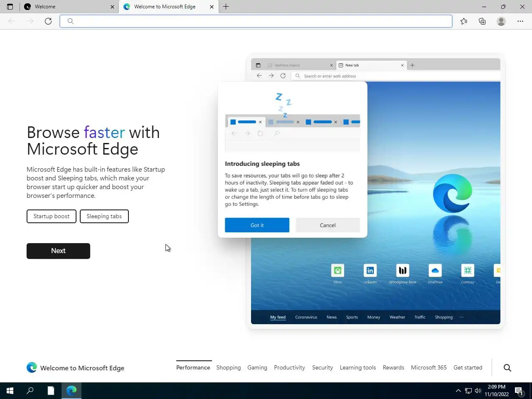532x399 pixels.
Task: Click the Edge logo beside Welcome to Microsoft Edge
Action: (x=32, y=367)
